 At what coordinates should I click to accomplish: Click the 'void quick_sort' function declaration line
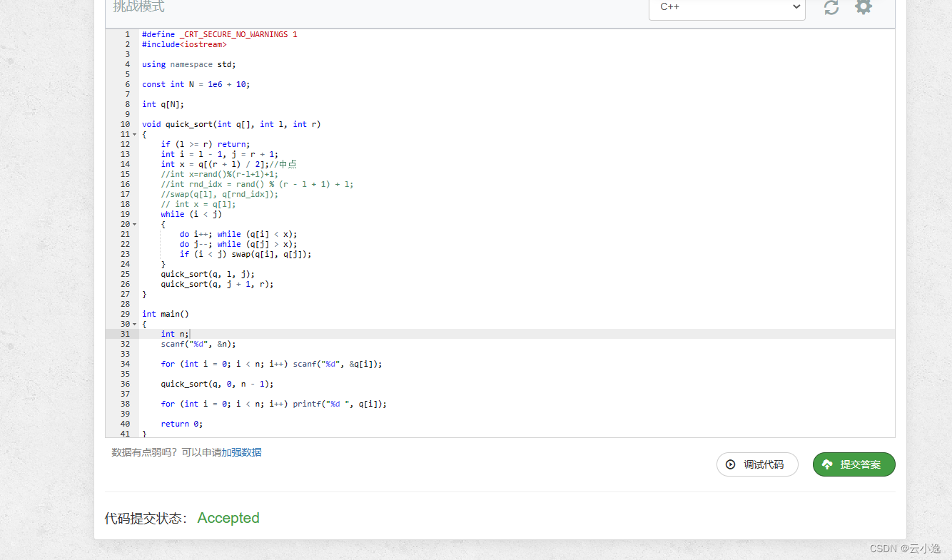tap(231, 124)
